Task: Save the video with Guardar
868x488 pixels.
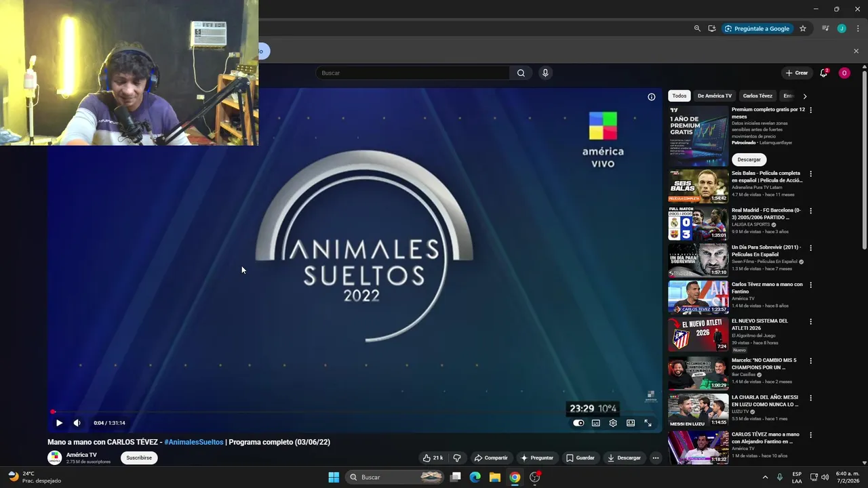Action: coord(580,457)
